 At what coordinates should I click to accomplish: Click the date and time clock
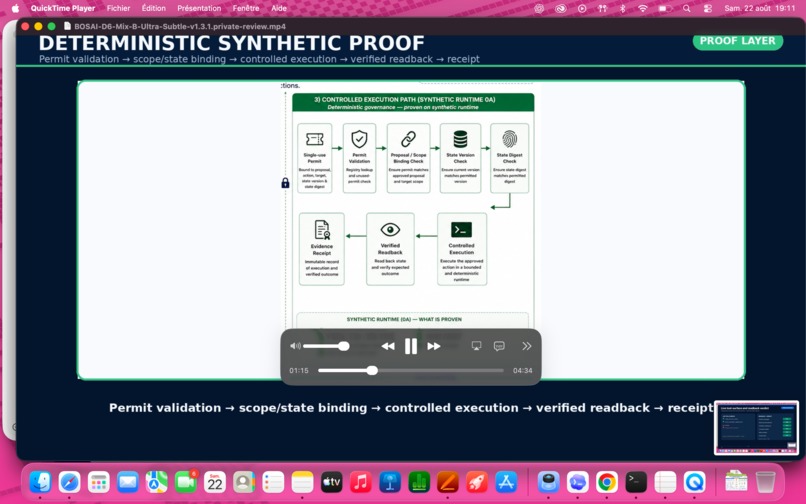click(760, 8)
